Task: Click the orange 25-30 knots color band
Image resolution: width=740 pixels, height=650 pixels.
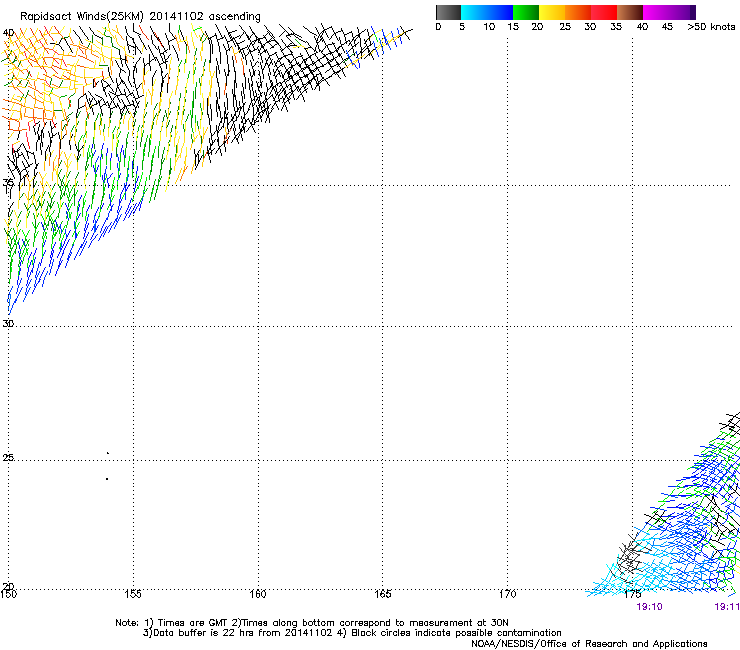Action: [x=578, y=12]
